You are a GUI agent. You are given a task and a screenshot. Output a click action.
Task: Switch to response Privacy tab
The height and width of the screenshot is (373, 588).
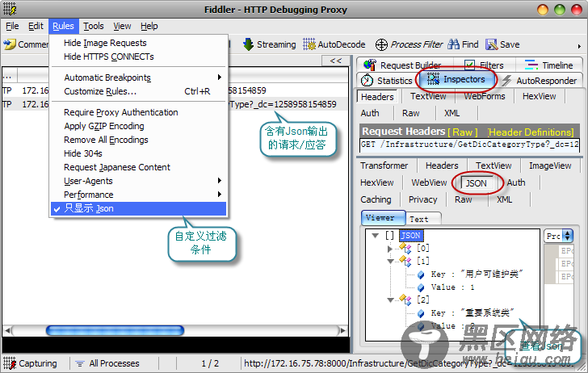[422, 199]
